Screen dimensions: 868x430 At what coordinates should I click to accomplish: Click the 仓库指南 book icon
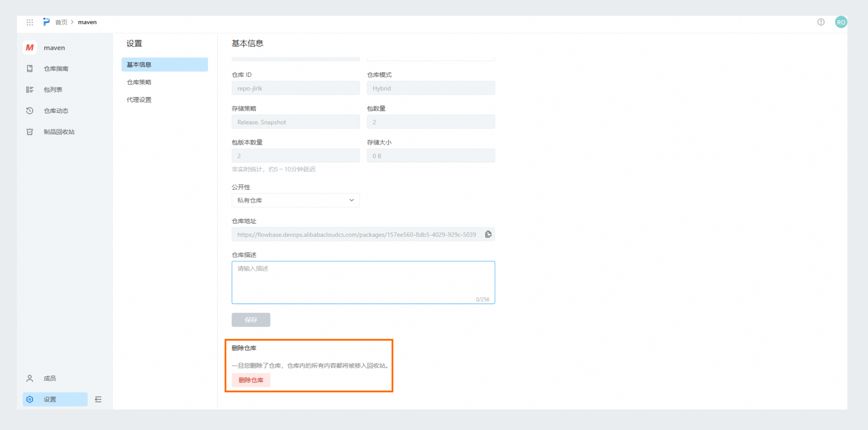(30, 68)
